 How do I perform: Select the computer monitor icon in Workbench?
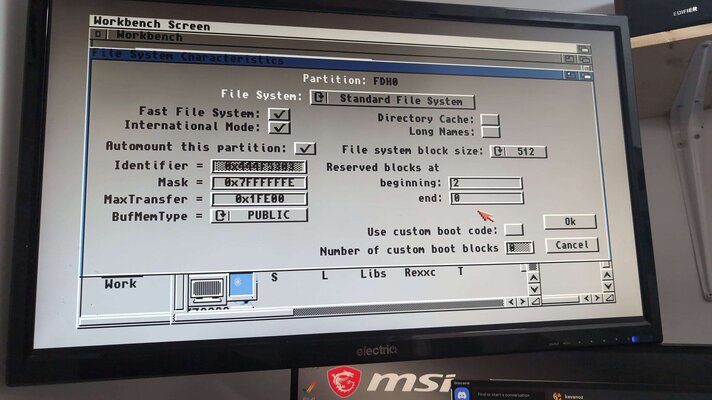[206, 291]
